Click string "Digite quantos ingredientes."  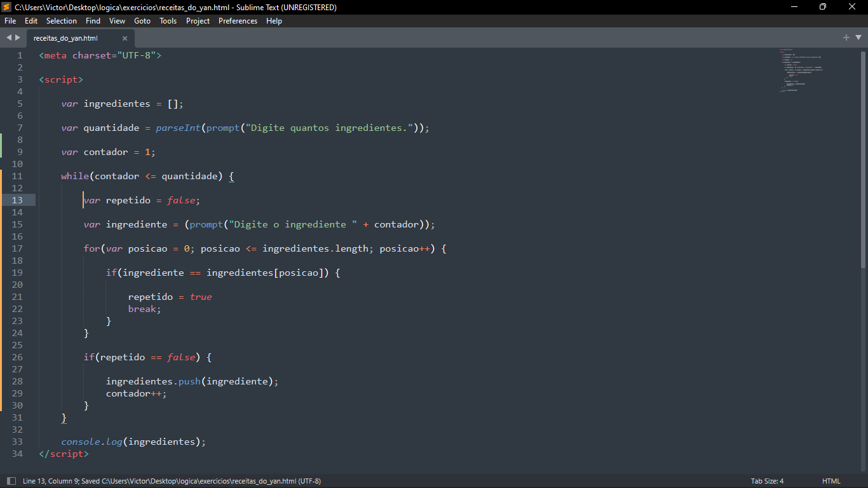pyautogui.click(x=329, y=128)
